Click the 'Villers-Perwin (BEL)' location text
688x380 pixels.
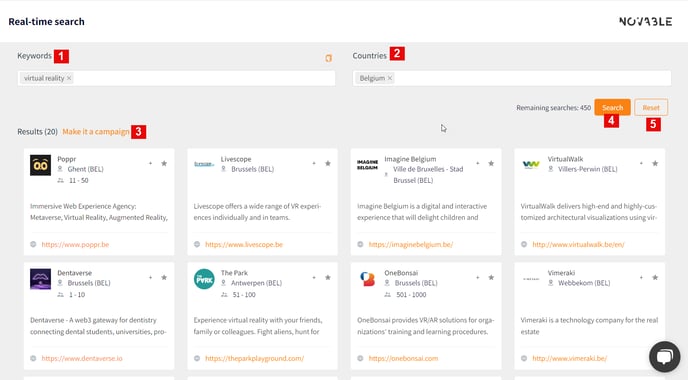588,169
